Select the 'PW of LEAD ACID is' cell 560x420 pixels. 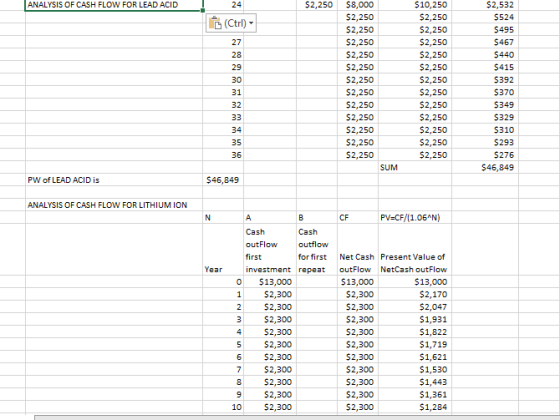point(114,180)
